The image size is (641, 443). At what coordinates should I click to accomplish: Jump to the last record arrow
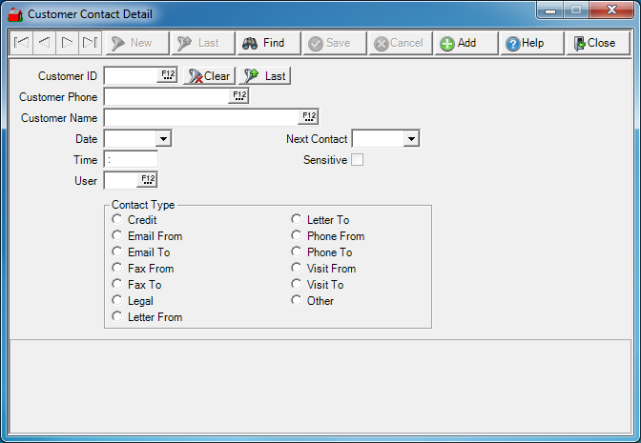(89, 43)
